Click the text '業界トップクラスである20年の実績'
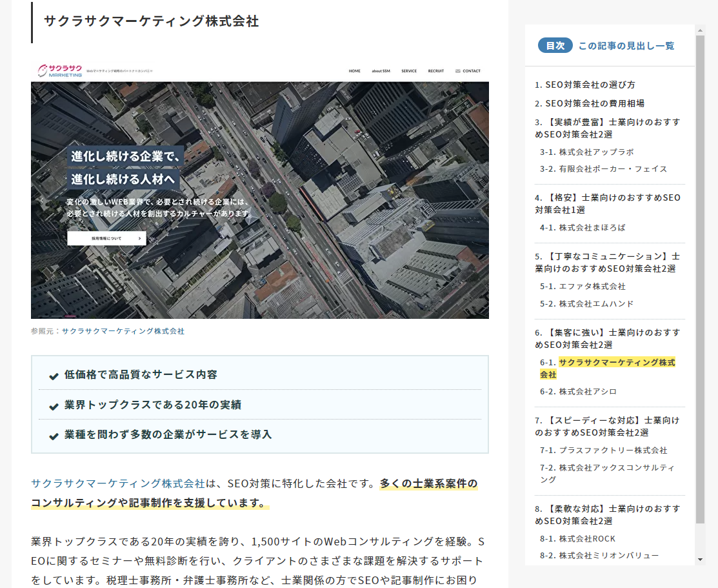 click(x=152, y=405)
